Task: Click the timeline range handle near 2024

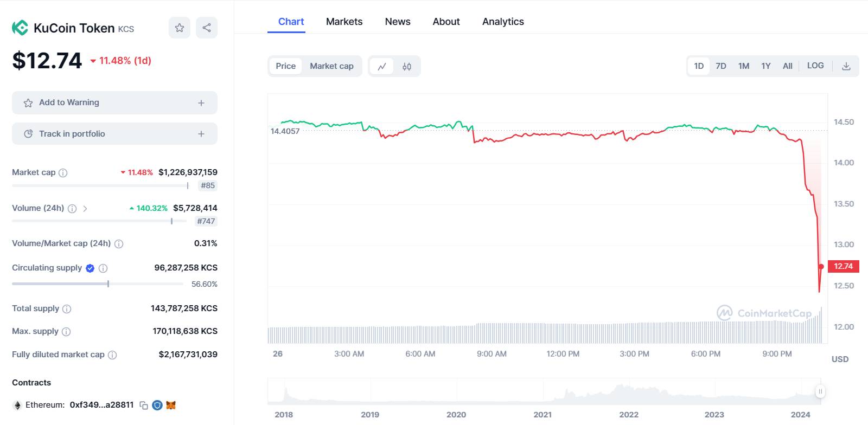Action: 820,391
